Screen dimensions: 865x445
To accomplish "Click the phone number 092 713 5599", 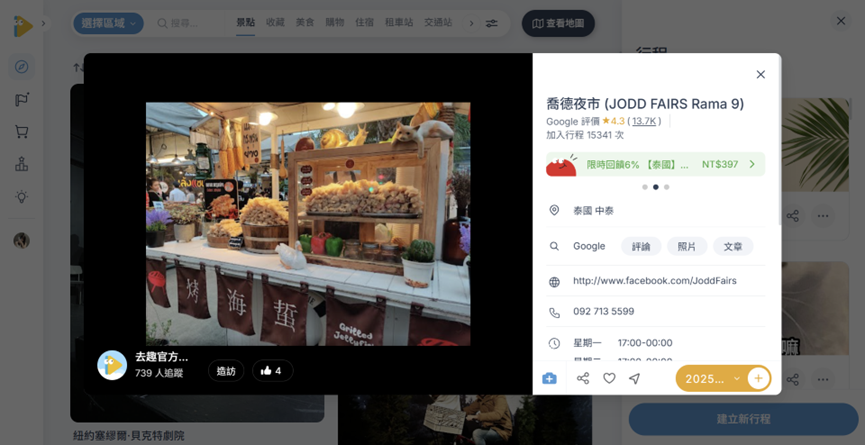I will [x=604, y=312].
